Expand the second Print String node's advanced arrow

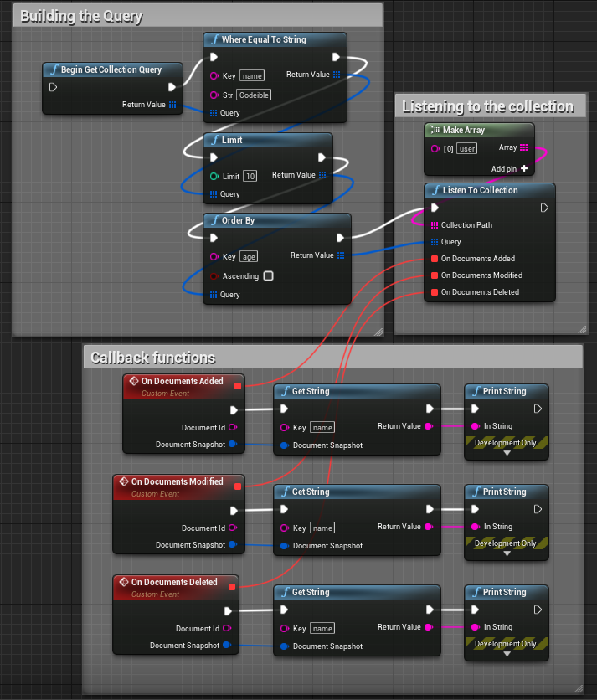[x=507, y=553]
